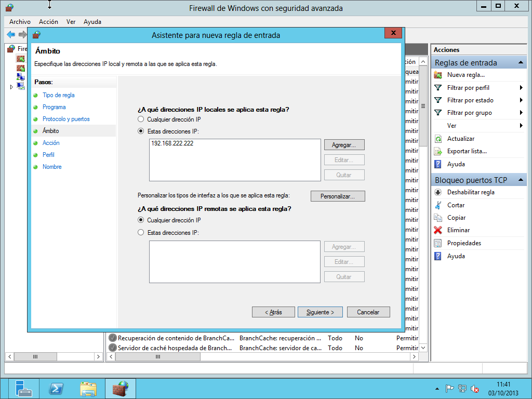Click the Personalizar button
Image resolution: width=532 pixels, height=399 pixels.
tap(338, 196)
